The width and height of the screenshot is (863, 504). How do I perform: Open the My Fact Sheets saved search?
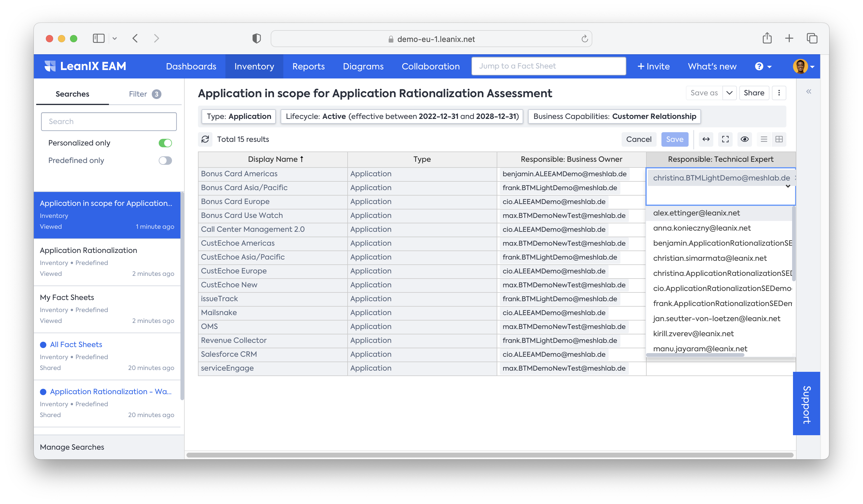click(x=107, y=309)
